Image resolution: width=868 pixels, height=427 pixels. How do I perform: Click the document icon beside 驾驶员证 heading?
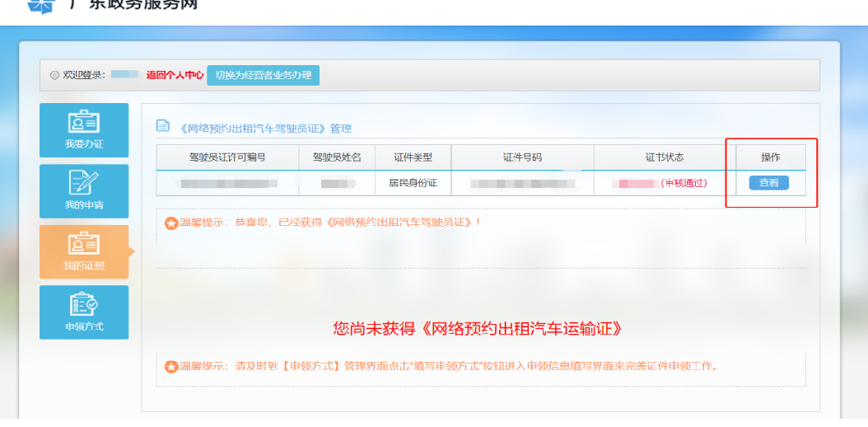[163, 127]
